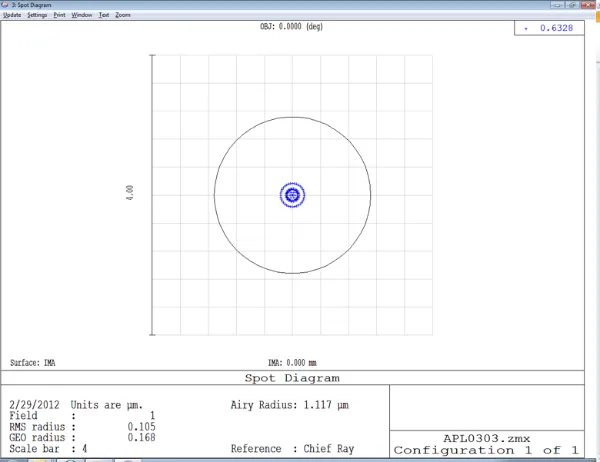This screenshot has width=600, height=462.
Task: Open the Update menu
Action: pos(12,16)
